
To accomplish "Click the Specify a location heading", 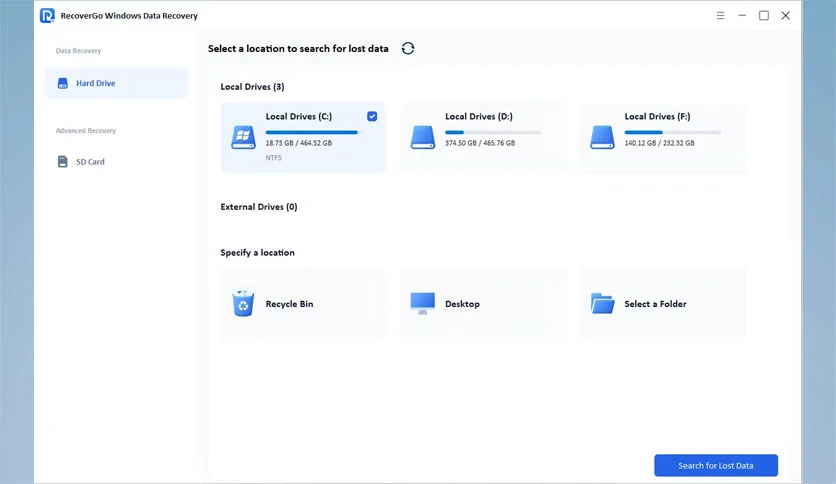I will pyautogui.click(x=257, y=253).
